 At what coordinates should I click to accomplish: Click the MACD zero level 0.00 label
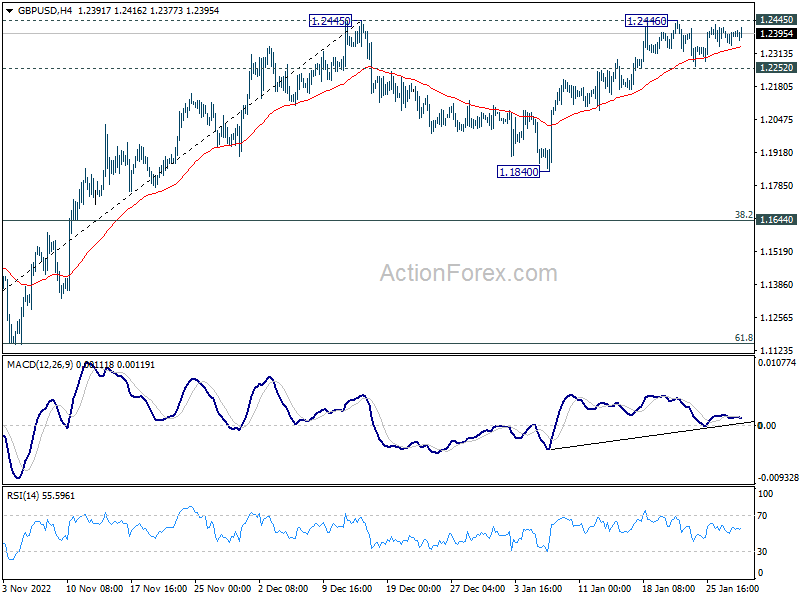click(767, 426)
